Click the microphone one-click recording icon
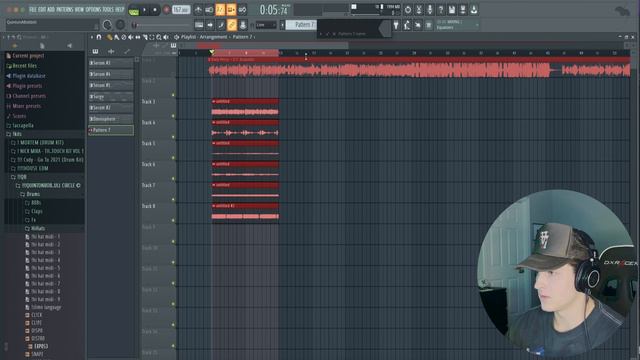The height and width of the screenshot is (360, 640). (x=430, y=10)
